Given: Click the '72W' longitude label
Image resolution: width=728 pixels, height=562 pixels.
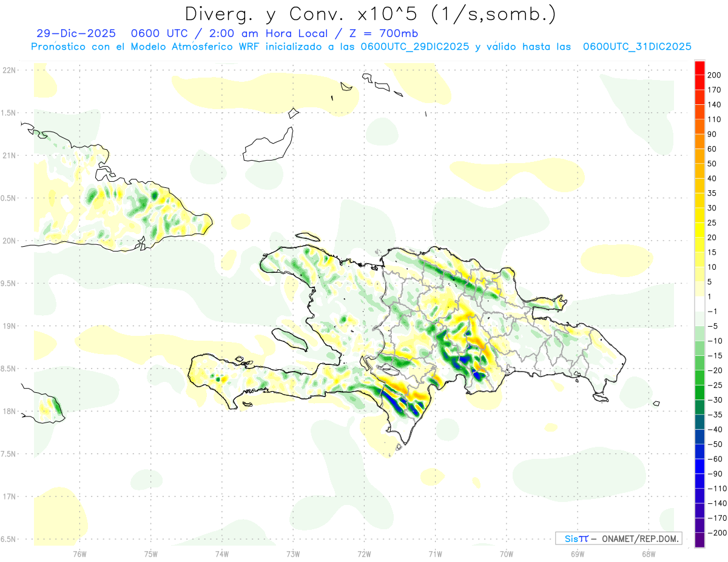Looking at the screenshot, I should point(365,554).
